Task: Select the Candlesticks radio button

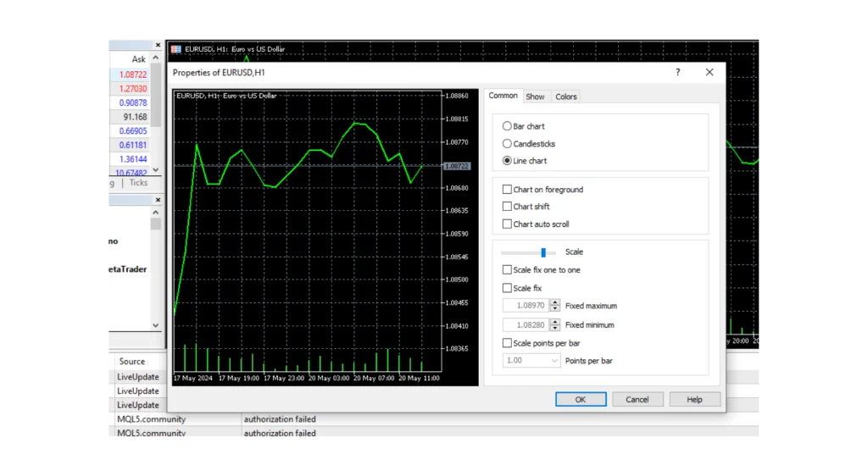Action: (x=507, y=144)
